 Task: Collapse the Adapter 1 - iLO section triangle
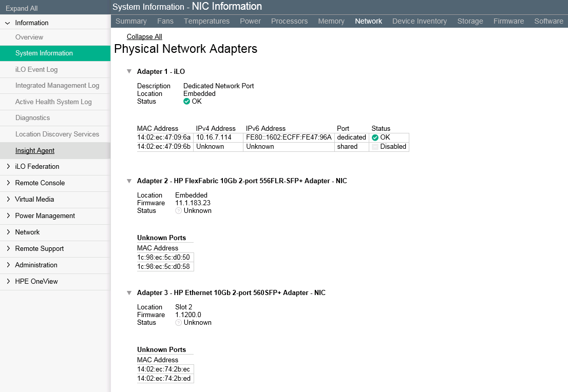pos(129,71)
